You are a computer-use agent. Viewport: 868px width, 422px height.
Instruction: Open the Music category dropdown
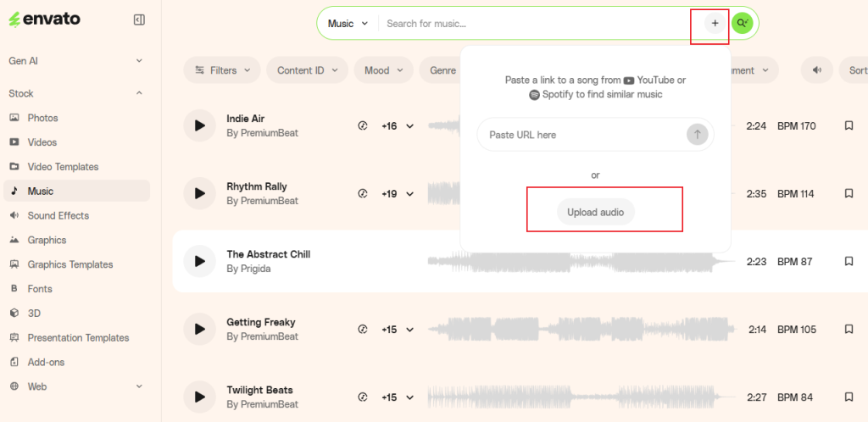coord(348,24)
